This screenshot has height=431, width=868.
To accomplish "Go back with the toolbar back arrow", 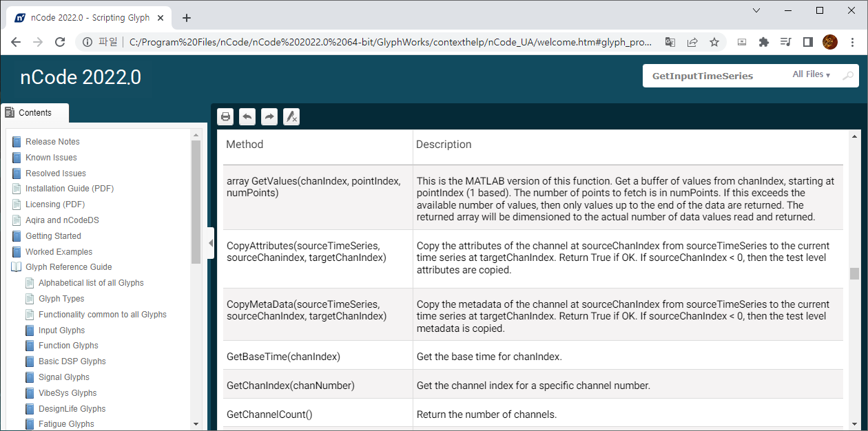I will [247, 117].
